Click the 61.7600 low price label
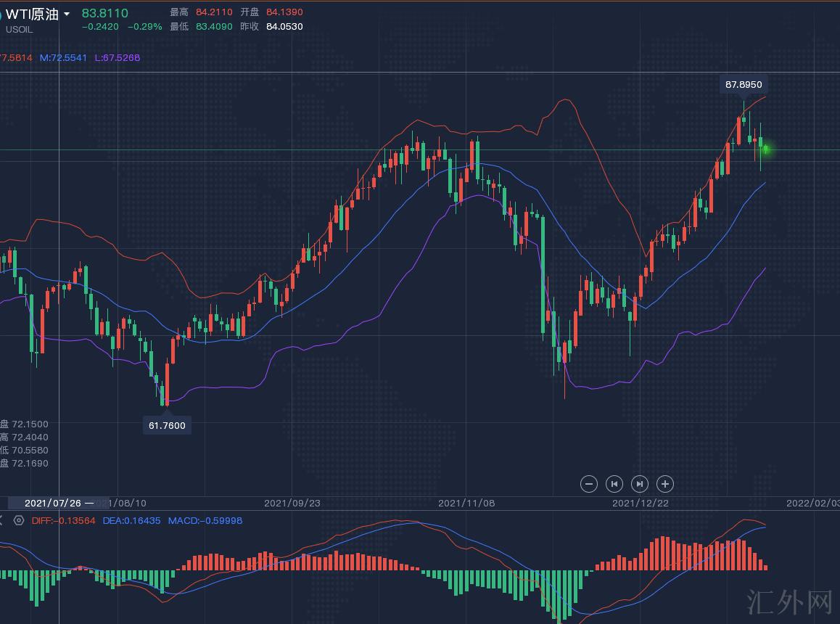840x624 pixels. [x=167, y=426]
